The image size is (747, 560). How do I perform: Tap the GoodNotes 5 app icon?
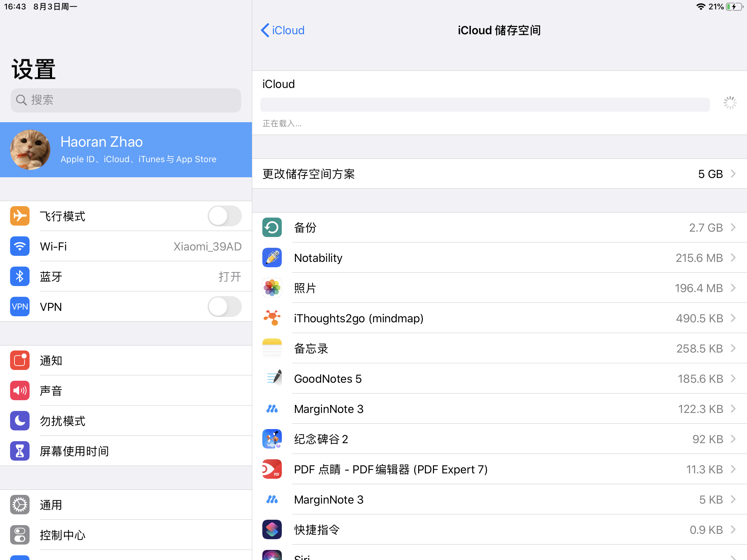[272, 378]
